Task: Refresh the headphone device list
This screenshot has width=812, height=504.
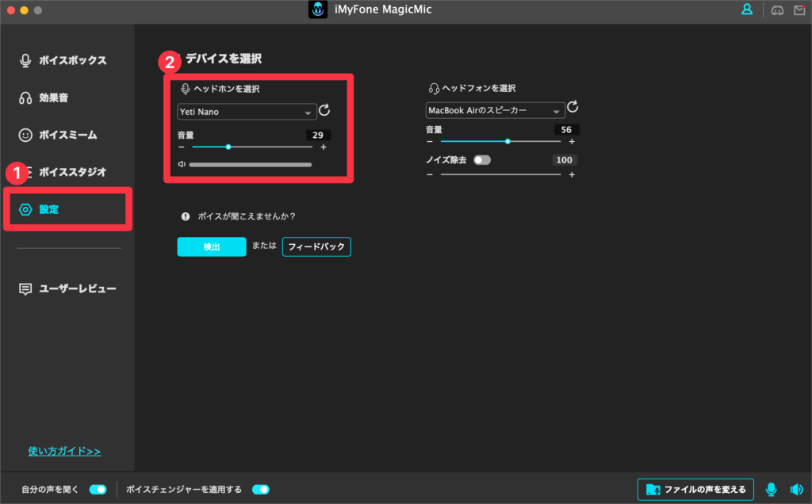Action: tap(572, 108)
